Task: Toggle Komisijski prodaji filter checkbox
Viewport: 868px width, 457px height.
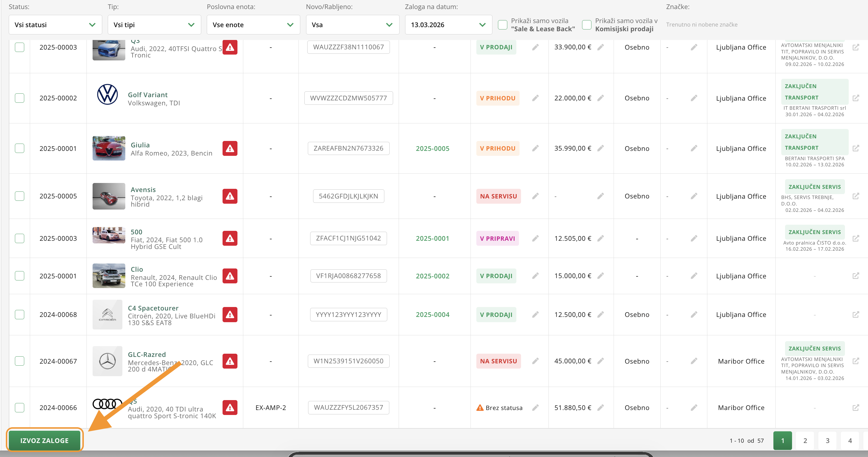Action: [587, 25]
